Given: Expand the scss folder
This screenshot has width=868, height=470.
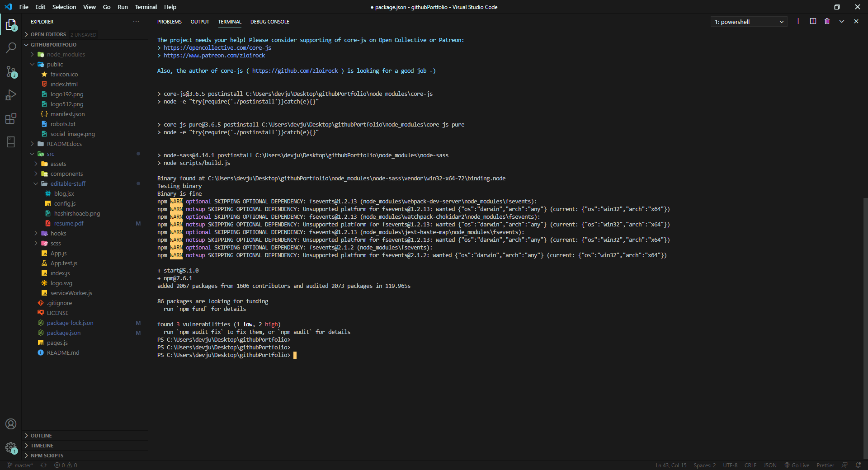Looking at the screenshot, I should point(85,243).
